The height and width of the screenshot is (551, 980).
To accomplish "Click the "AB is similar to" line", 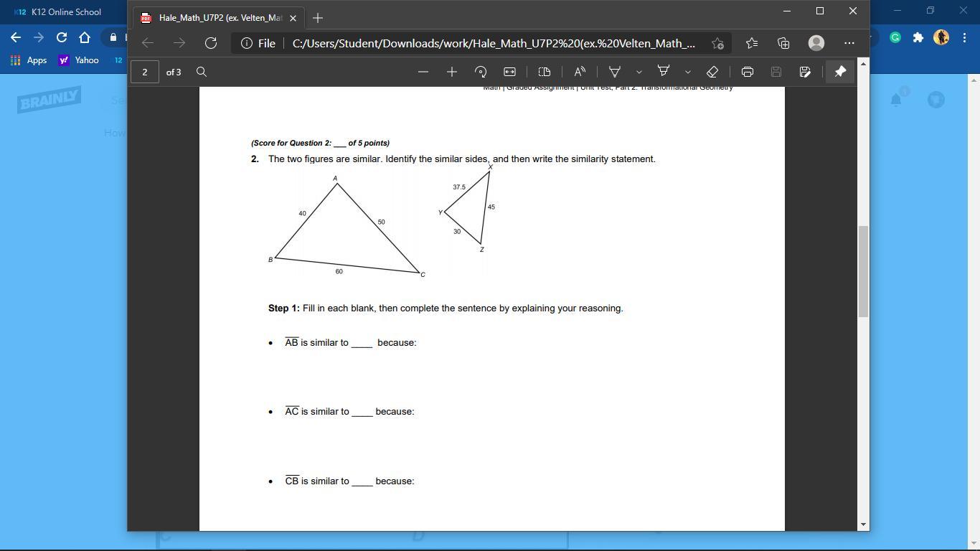I will (350, 343).
